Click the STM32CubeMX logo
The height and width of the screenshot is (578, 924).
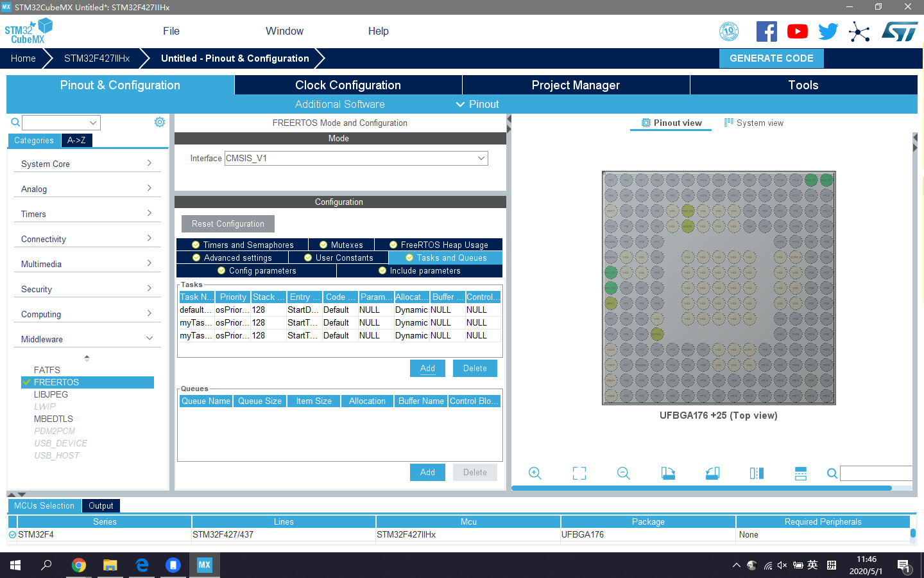(x=28, y=31)
